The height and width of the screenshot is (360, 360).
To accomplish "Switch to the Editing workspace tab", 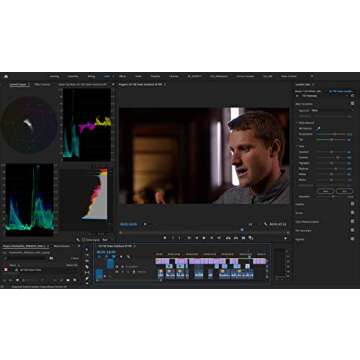I will coord(91,76).
